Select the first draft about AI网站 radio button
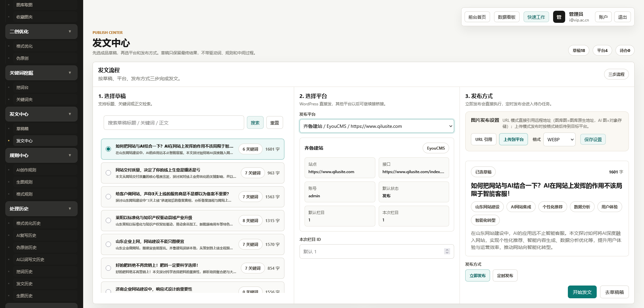Screen dimensions: 644x308 pyautogui.click(x=108, y=149)
